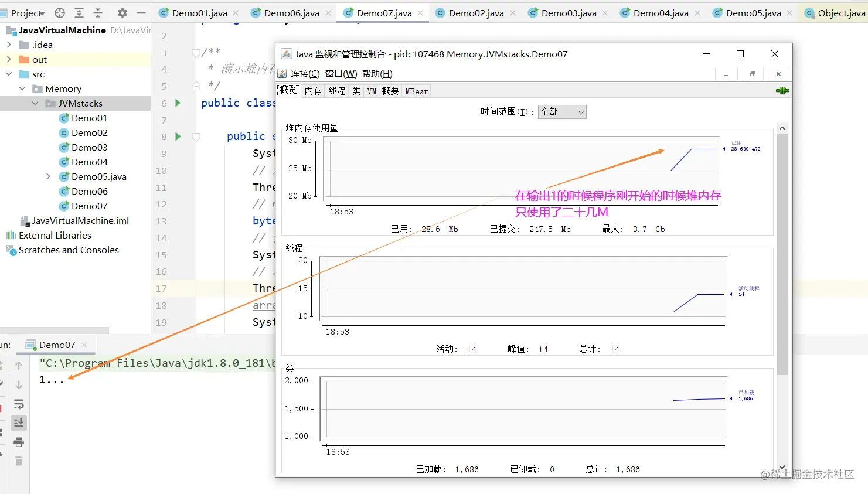Open the 窗口(W) menu
The width and height of the screenshot is (868, 494).
(341, 73)
